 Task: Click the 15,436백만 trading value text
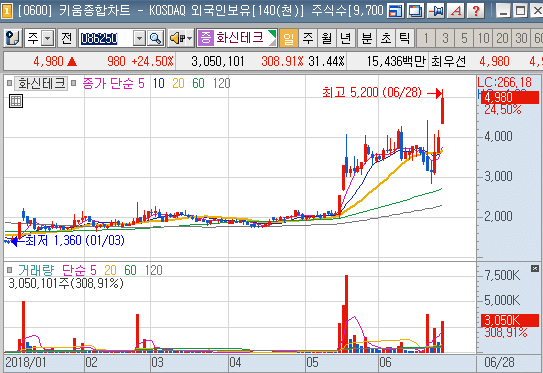[x=396, y=62]
